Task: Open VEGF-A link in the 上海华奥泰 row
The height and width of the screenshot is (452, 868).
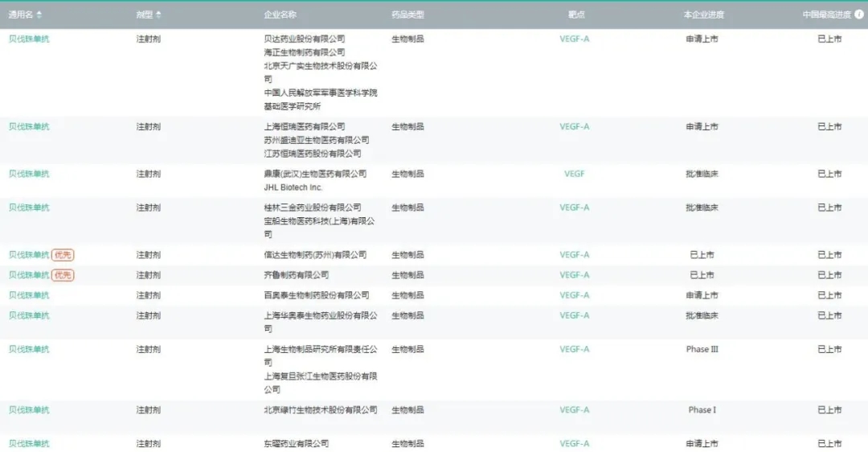Action: [x=574, y=315]
